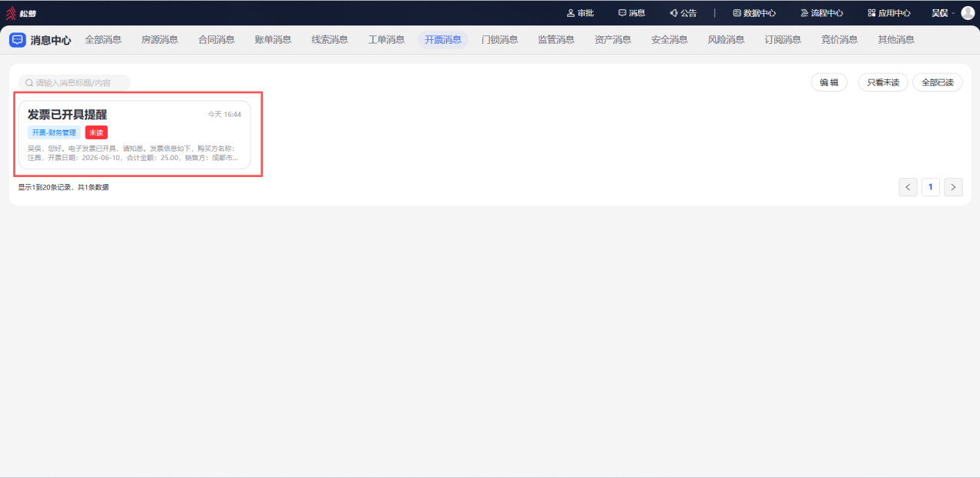Switch to 门锁消息 tab
980x478 pixels.
(499, 40)
